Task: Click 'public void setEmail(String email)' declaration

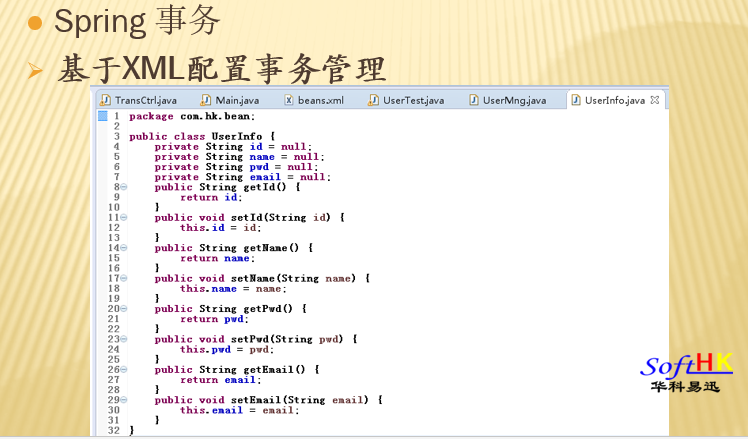Action: (x=262, y=400)
